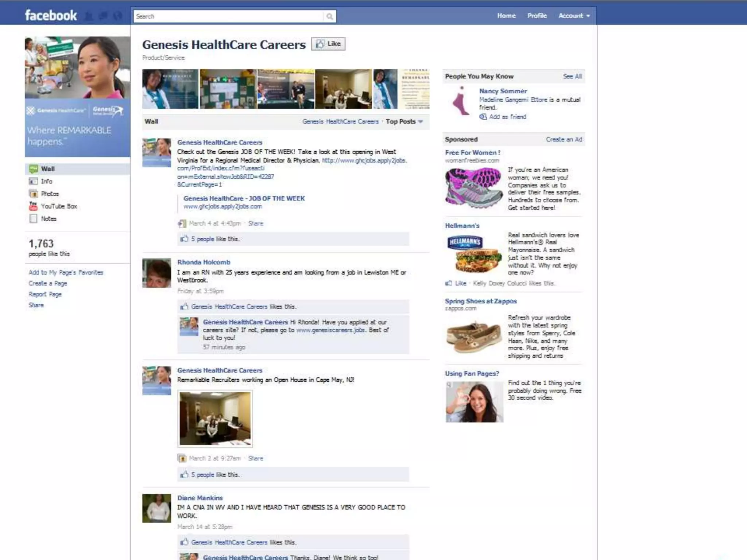Viewport: 747px width, 560px height.
Task: Click the search magnifier icon
Action: 329,16
